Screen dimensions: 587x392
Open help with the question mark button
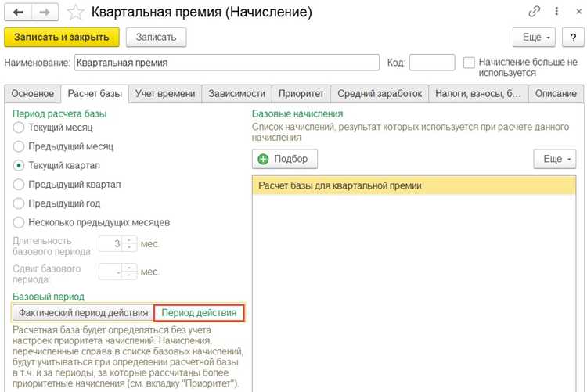(573, 37)
